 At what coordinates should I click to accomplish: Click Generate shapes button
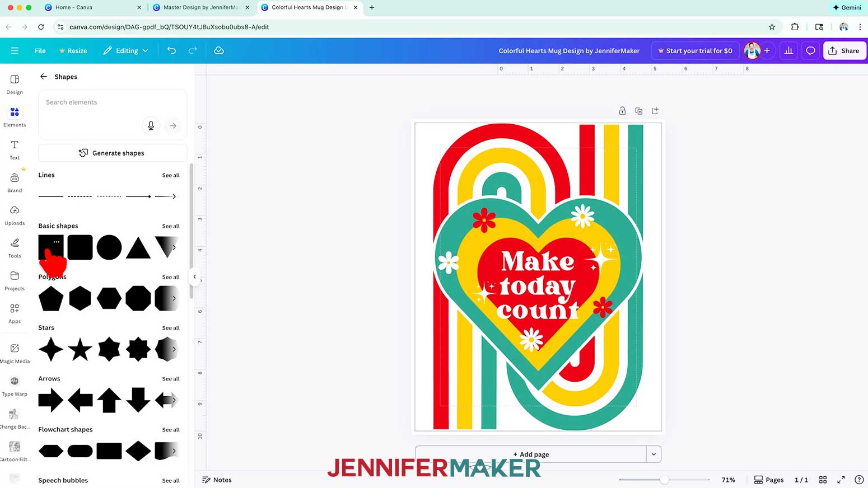pyautogui.click(x=112, y=153)
